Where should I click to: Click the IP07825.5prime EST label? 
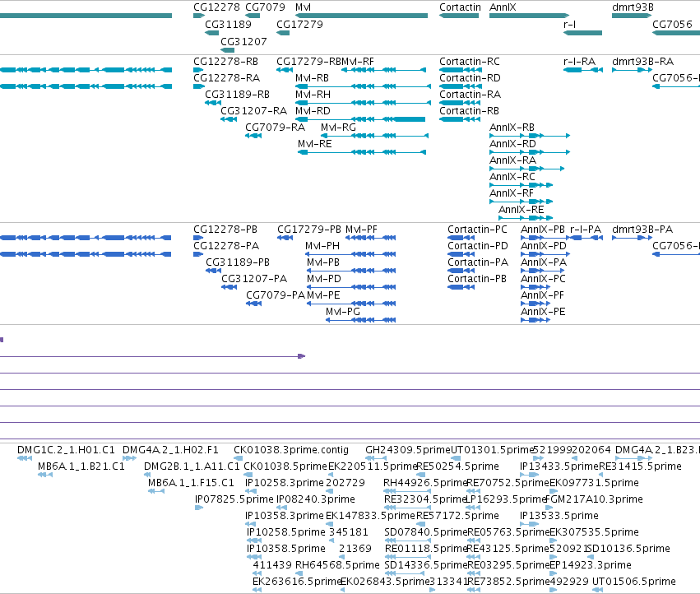pyautogui.click(x=234, y=499)
